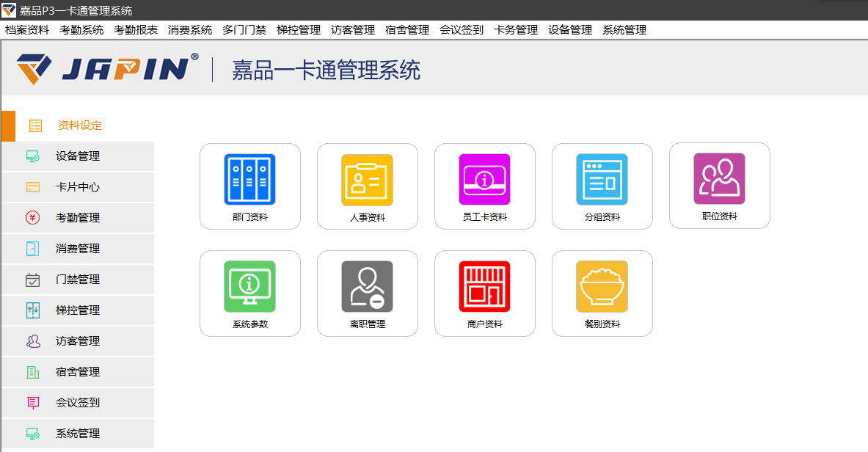Open the 考勤报表 menu

[136, 30]
